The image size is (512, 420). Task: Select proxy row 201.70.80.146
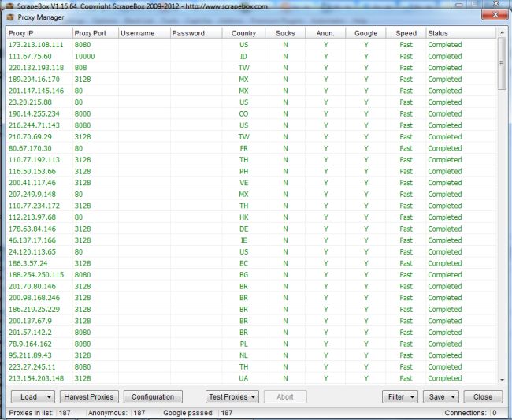[x=251, y=286]
